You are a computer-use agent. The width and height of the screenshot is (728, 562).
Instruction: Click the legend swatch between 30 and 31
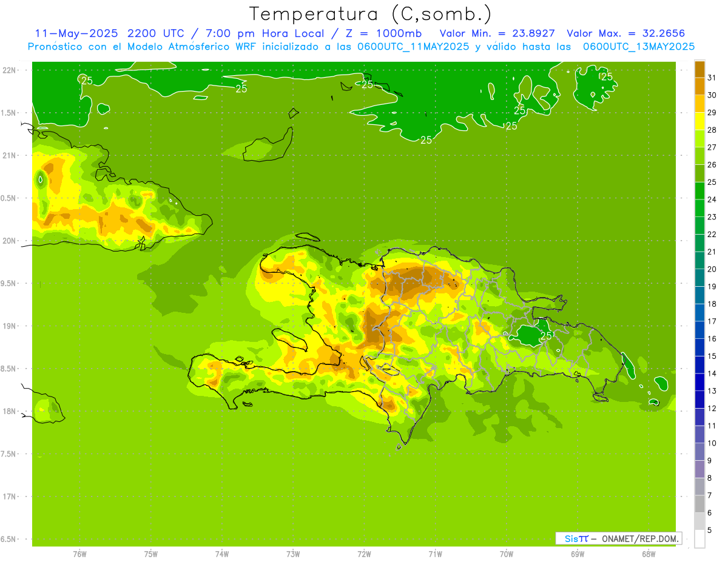699,86
